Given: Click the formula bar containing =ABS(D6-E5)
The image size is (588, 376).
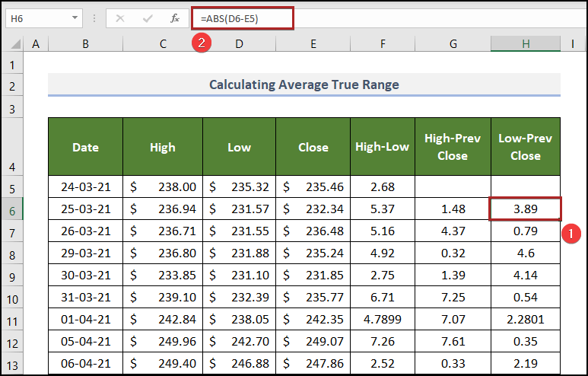Looking at the screenshot, I should [x=244, y=18].
